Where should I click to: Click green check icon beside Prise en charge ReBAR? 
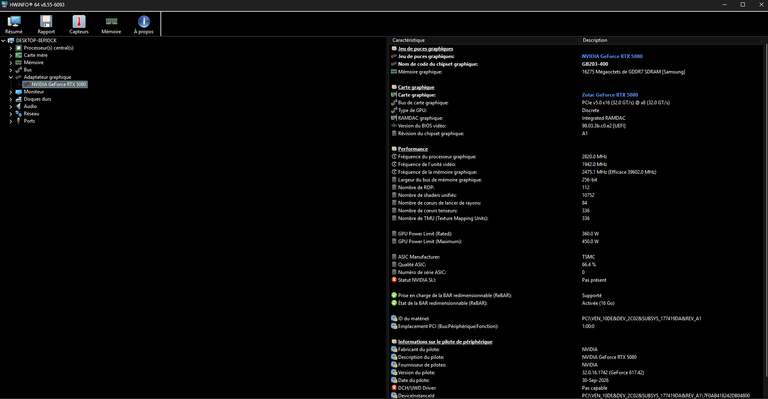[394, 295]
